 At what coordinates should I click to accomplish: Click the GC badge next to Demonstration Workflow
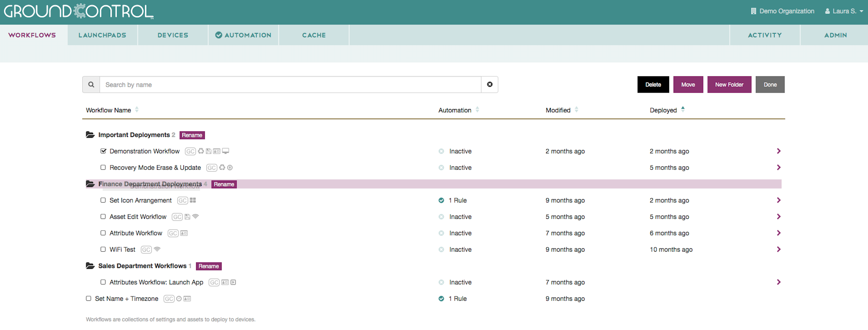(190, 151)
